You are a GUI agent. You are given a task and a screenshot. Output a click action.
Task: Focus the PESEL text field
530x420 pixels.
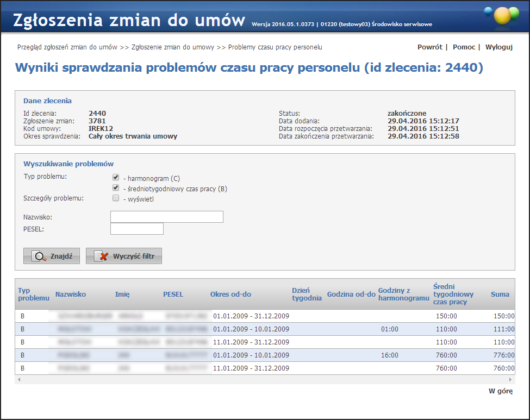click(x=136, y=229)
